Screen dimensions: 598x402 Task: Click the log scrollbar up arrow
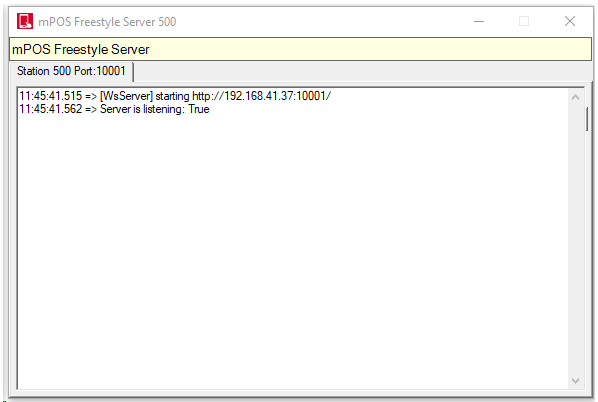[x=575, y=97]
